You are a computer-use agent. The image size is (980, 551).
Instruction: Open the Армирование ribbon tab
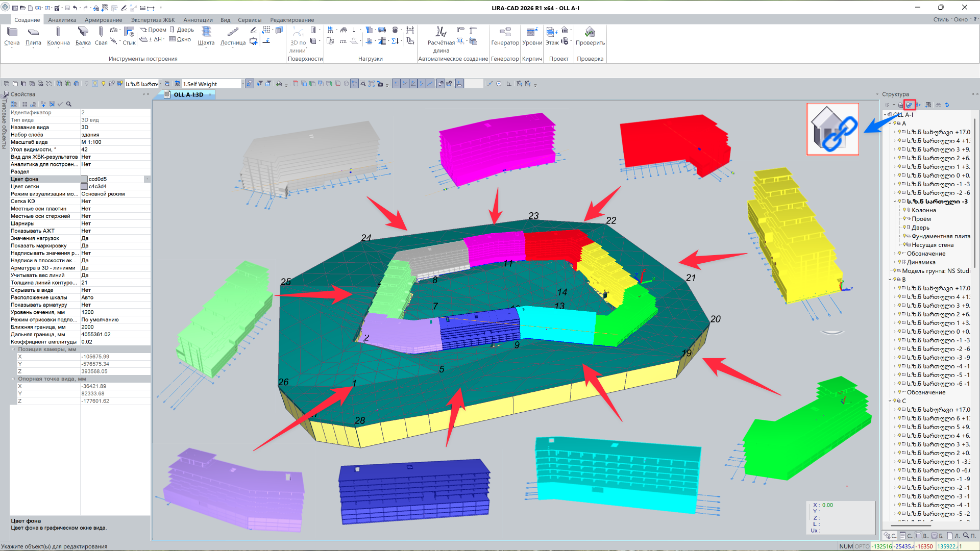click(x=103, y=20)
